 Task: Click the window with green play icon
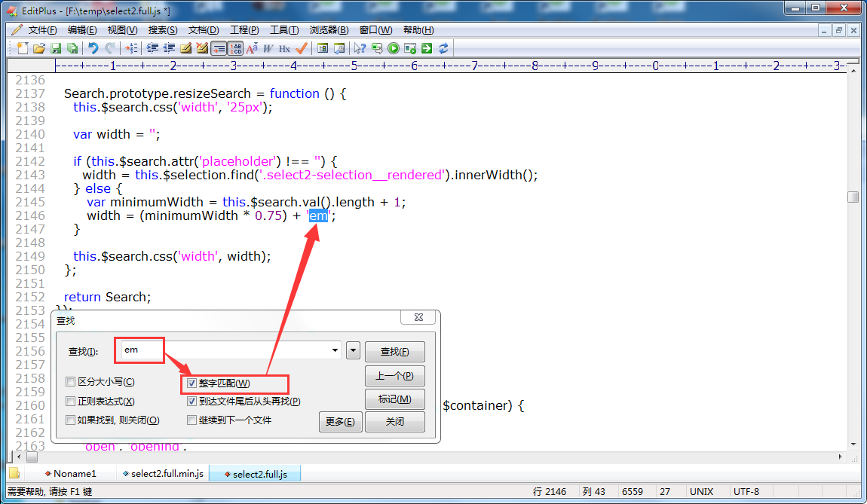409,49
